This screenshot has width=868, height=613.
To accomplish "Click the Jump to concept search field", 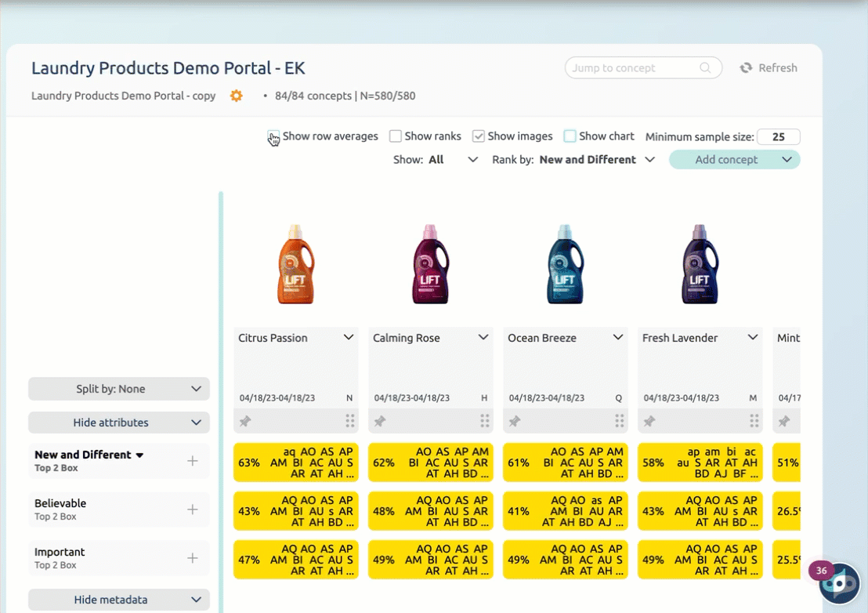I will pyautogui.click(x=635, y=68).
